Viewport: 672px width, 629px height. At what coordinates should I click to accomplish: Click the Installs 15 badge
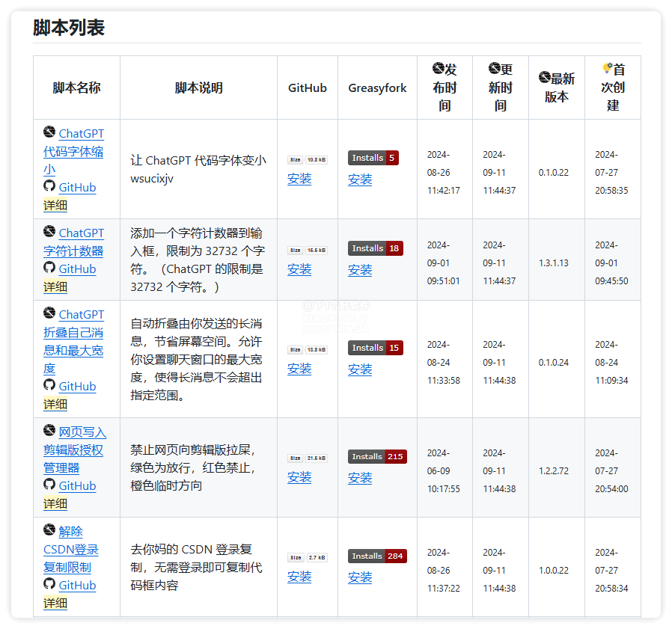(376, 348)
